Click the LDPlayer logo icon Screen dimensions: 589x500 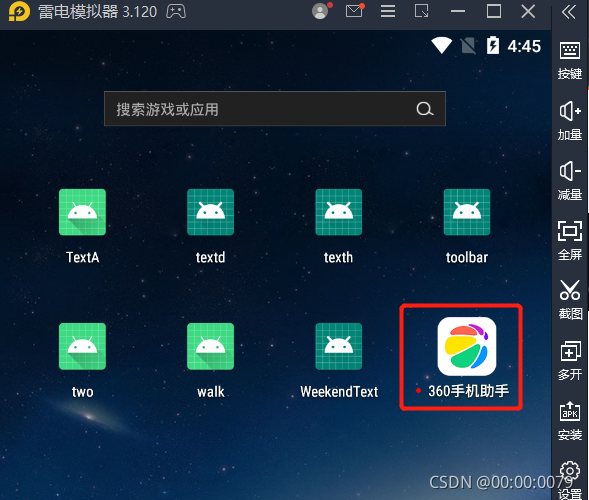click(19, 12)
